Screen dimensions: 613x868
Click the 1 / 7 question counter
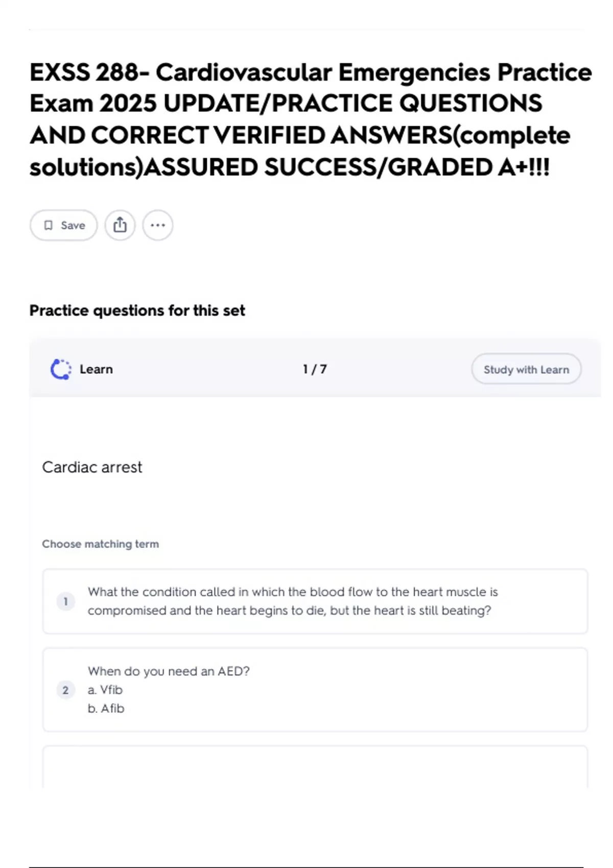315,369
